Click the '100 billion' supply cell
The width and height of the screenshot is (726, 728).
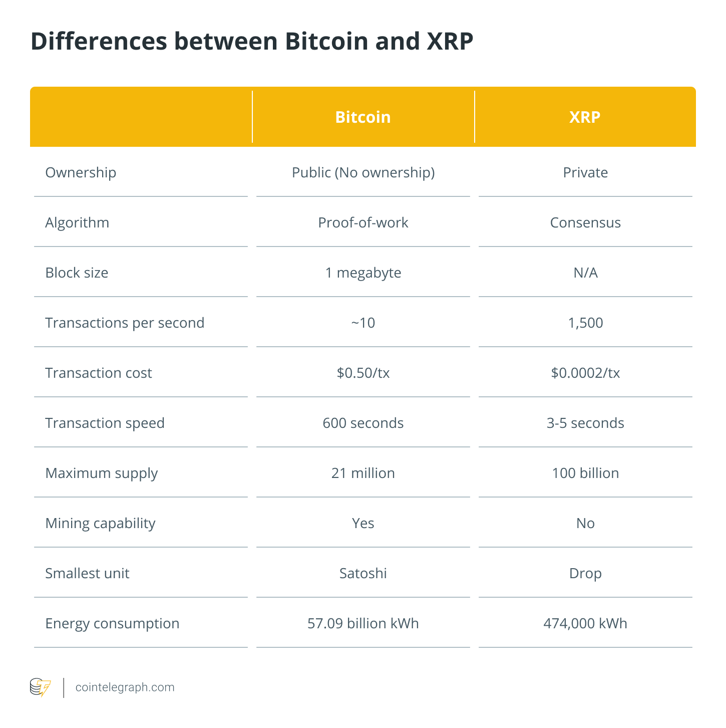coord(585,473)
